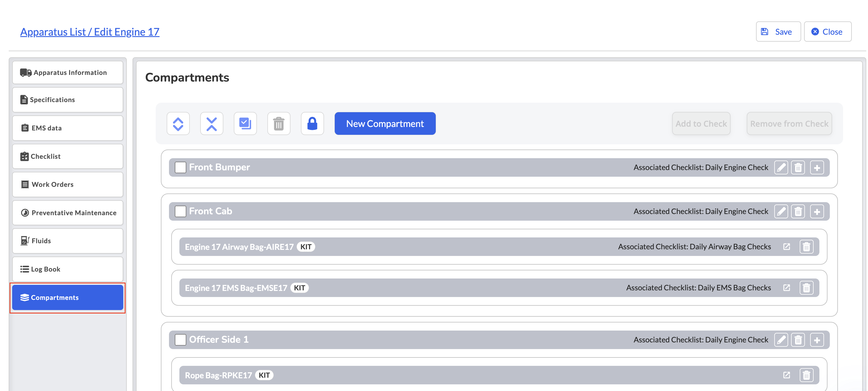Click Associated Checklist: Daily EMS Bag Checks text
The image size is (868, 391).
point(698,287)
